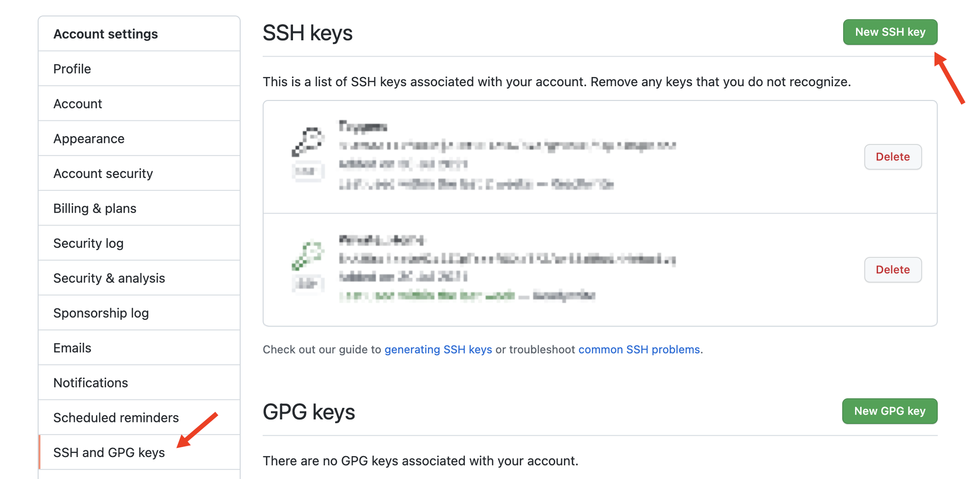Screen dimensions: 980x479
Task: Select Account security in sidebar
Action: (x=139, y=173)
